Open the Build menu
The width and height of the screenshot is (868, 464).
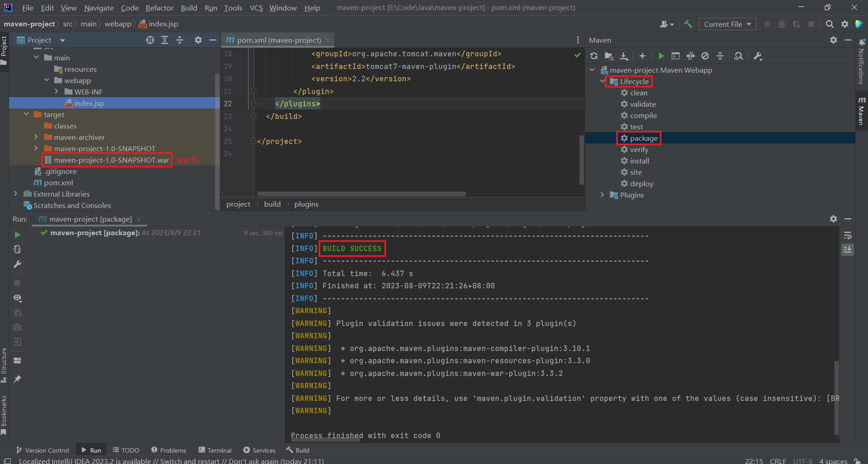click(189, 8)
